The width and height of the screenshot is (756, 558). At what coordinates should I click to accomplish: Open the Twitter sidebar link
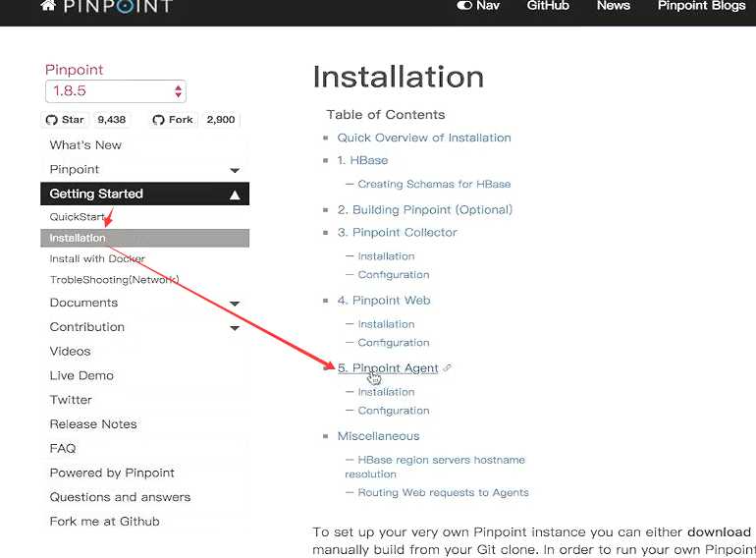pyautogui.click(x=71, y=400)
